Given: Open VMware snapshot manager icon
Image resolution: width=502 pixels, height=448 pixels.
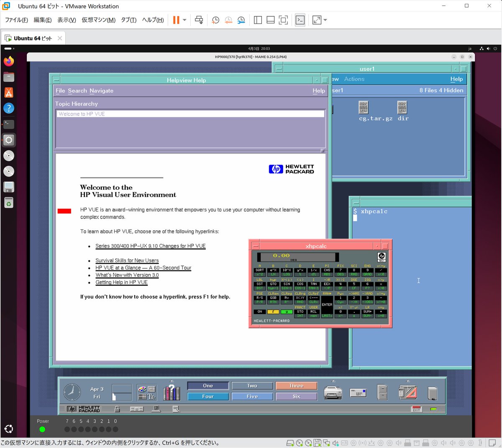Looking at the screenshot, I should tap(241, 20).
